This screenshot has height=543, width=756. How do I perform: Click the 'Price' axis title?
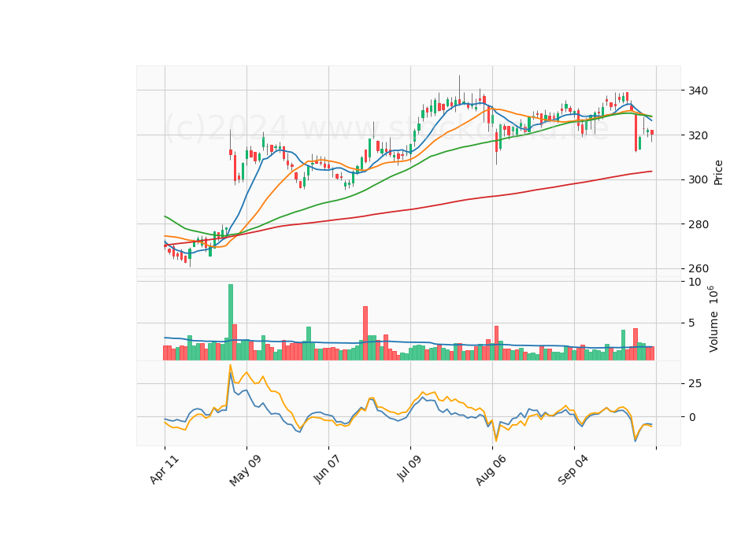(x=718, y=172)
